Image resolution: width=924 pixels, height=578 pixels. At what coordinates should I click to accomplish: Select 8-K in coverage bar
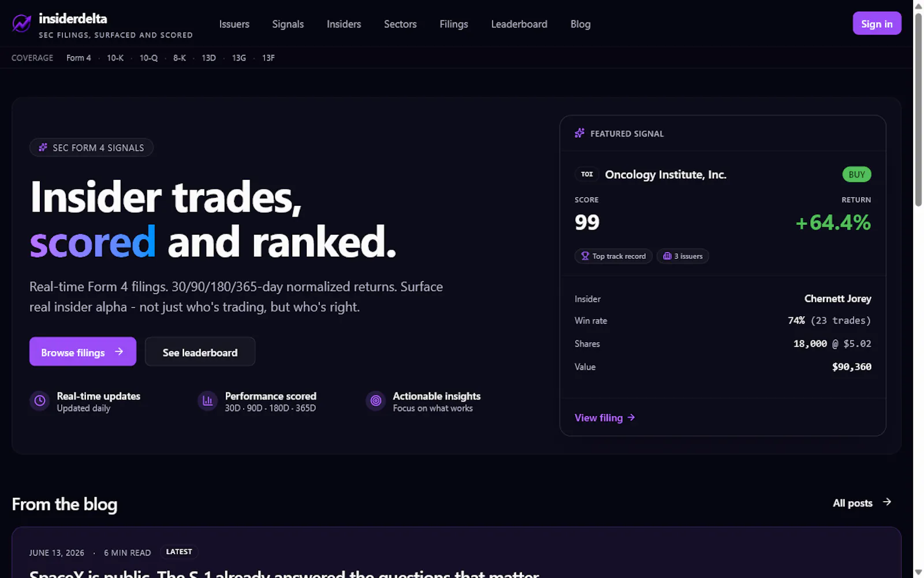click(x=180, y=58)
